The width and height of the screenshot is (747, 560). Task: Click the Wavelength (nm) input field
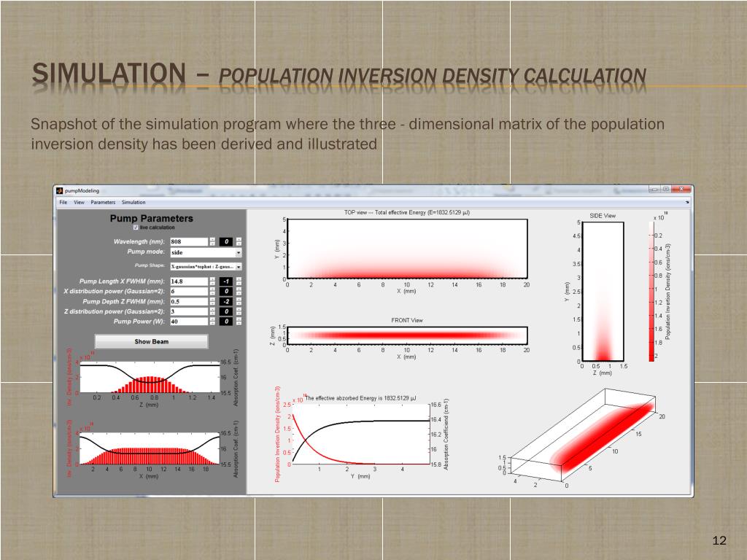point(189,241)
